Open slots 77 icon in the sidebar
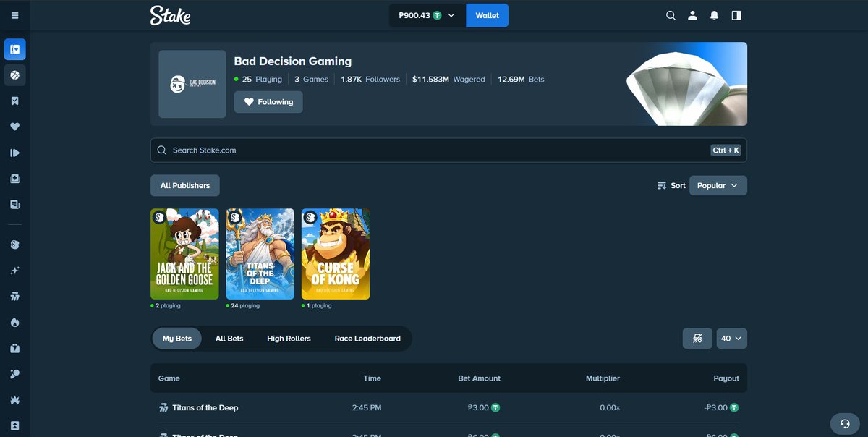Image resolution: width=868 pixels, height=437 pixels. [14, 297]
